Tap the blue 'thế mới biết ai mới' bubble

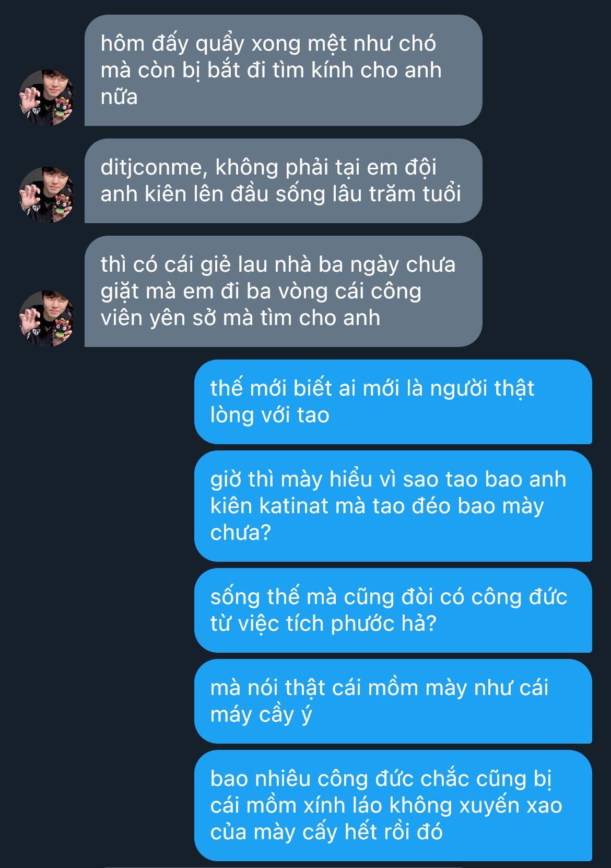click(x=393, y=402)
